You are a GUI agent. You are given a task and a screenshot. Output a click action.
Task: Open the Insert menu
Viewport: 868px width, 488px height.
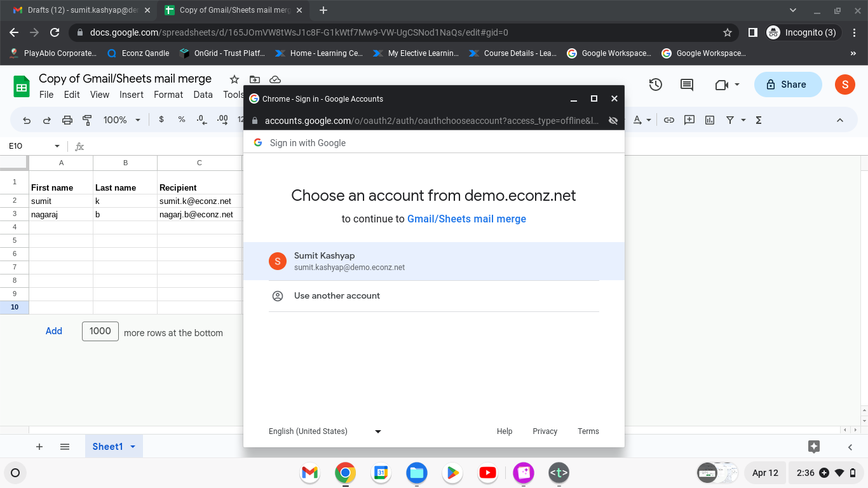[132, 95]
